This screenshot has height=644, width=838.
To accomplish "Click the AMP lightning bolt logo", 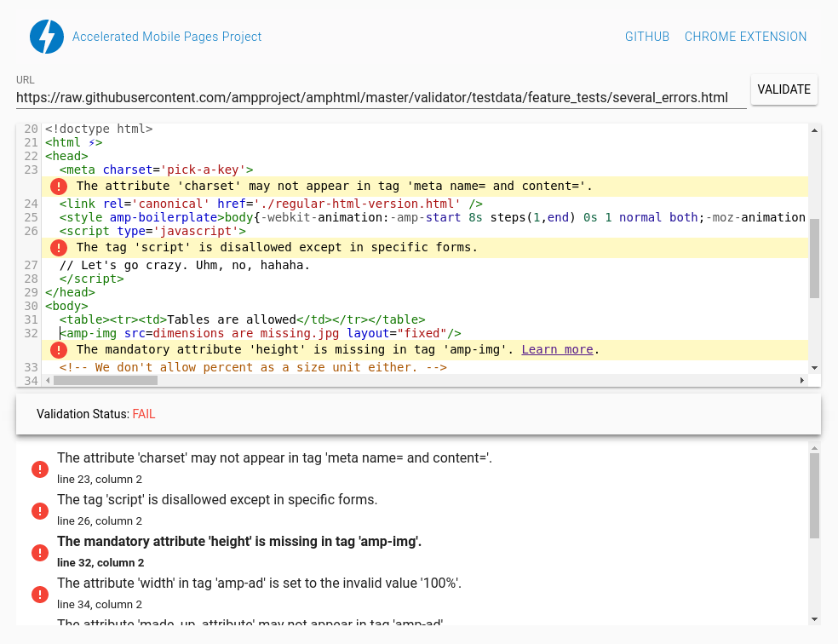I will (x=47, y=37).
